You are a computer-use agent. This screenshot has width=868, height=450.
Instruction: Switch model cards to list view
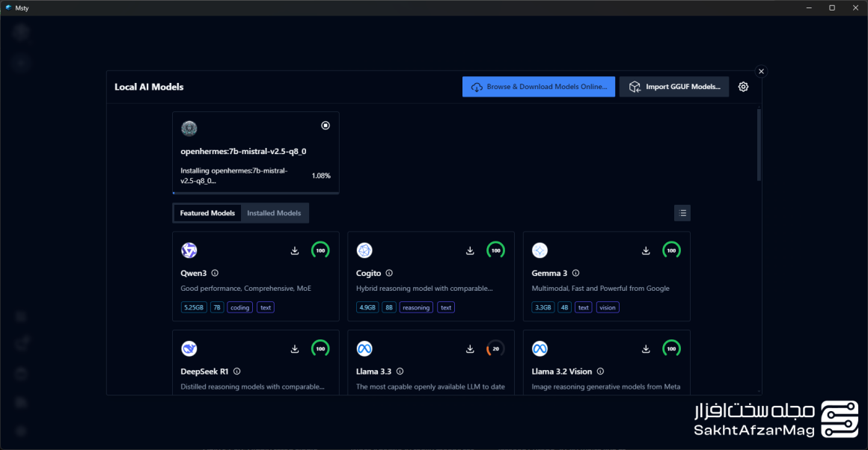[x=682, y=213]
